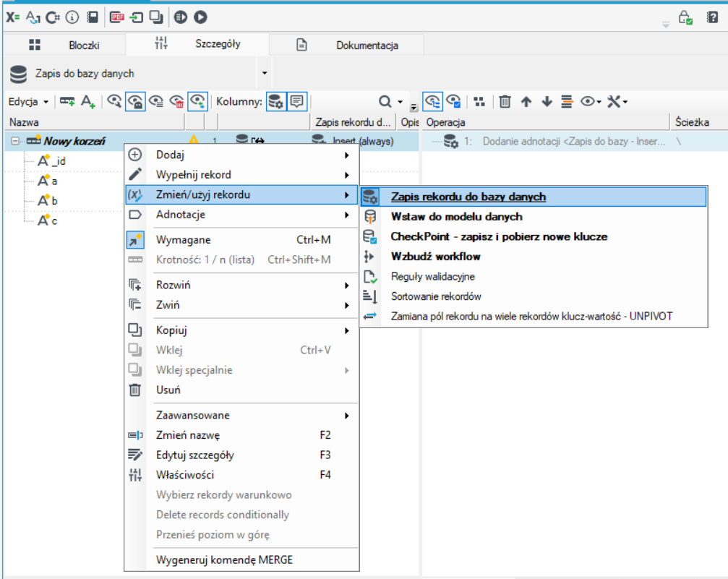Click the C# code icon

point(53,17)
